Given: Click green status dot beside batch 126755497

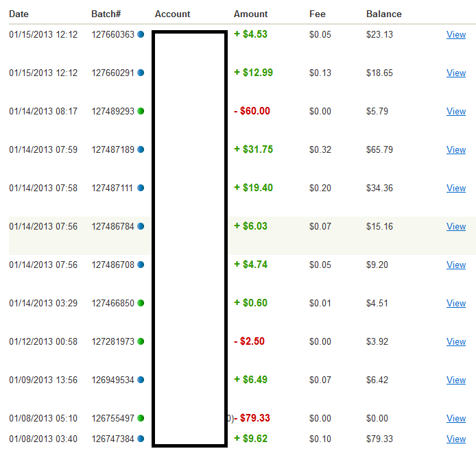Looking at the screenshot, I should 141,418.
